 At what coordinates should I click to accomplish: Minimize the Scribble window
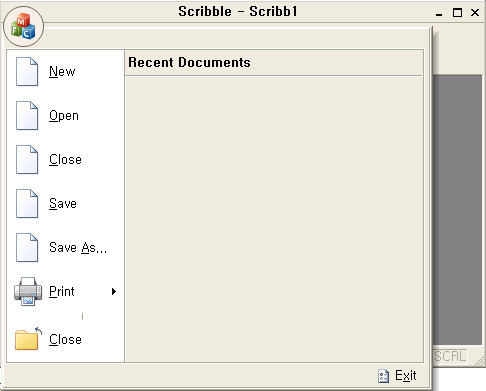click(x=439, y=13)
